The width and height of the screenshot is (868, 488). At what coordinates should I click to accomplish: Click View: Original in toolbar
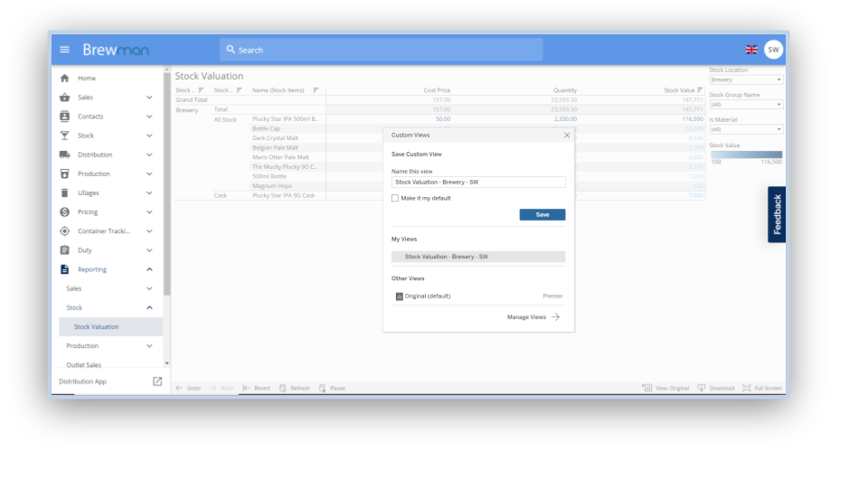click(x=665, y=388)
